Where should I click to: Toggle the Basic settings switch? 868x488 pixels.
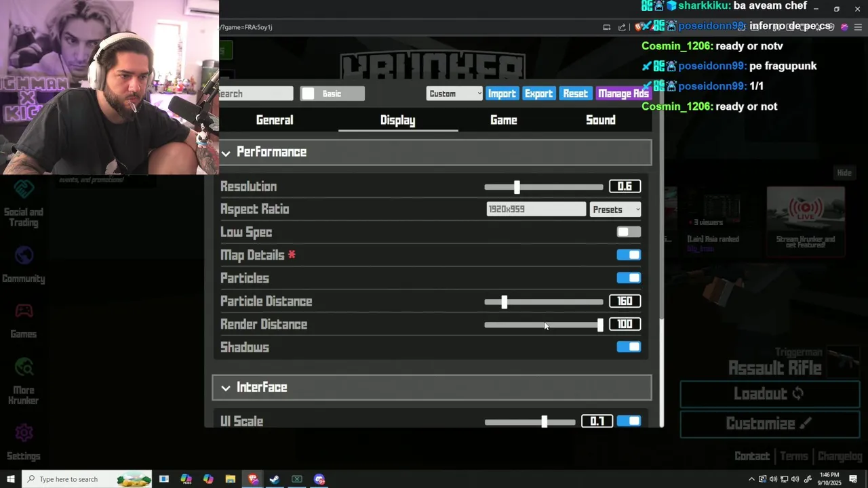click(x=332, y=94)
